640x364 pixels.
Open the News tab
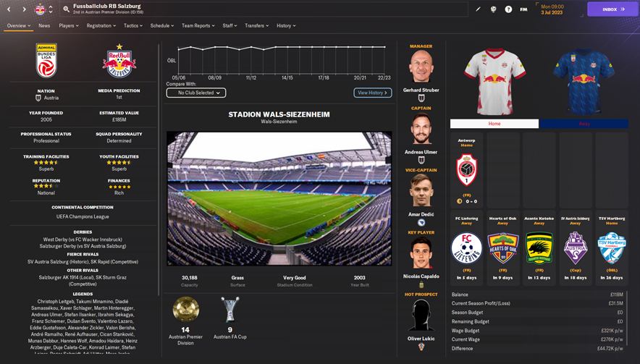44,25
